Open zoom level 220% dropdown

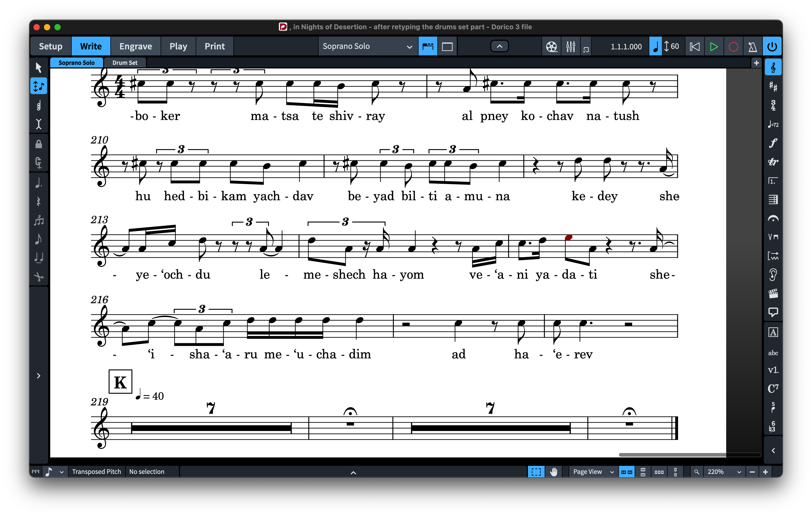(724, 472)
